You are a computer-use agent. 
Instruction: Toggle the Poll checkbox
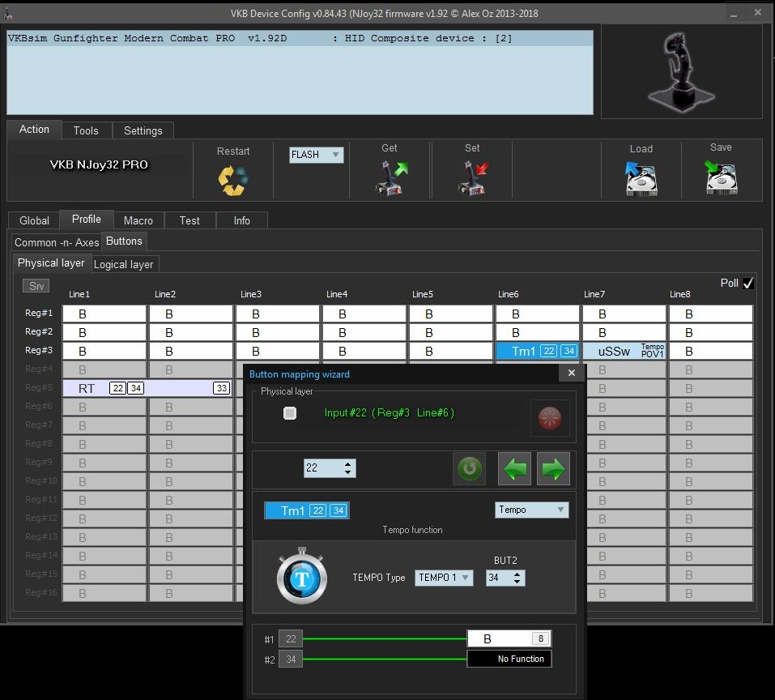747,284
